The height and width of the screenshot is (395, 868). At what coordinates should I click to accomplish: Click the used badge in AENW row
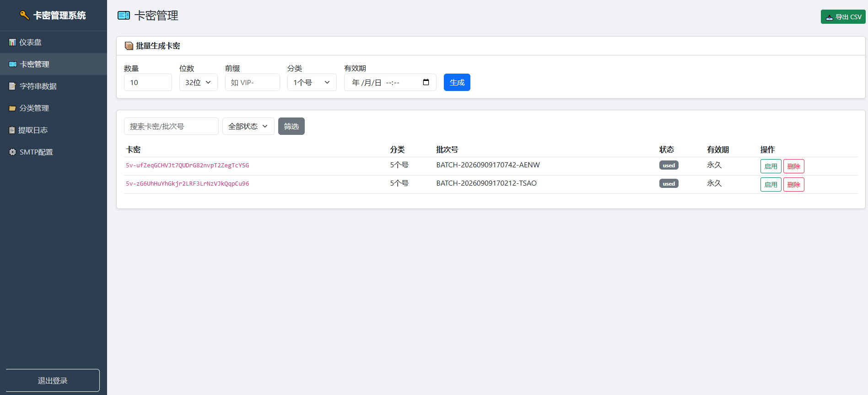[669, 165]
